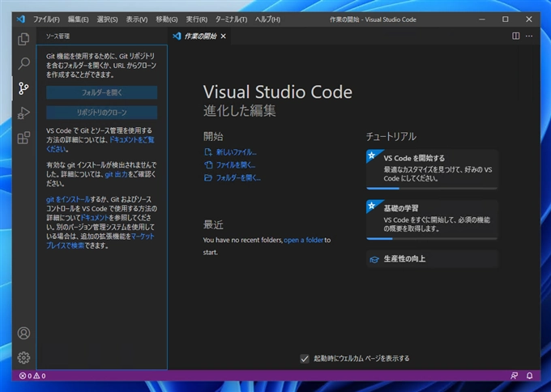Image resolution: width=551 pixels, height=392 pixels.
Task: Click the リポジトリのクローン button
Action: (101, 113)
